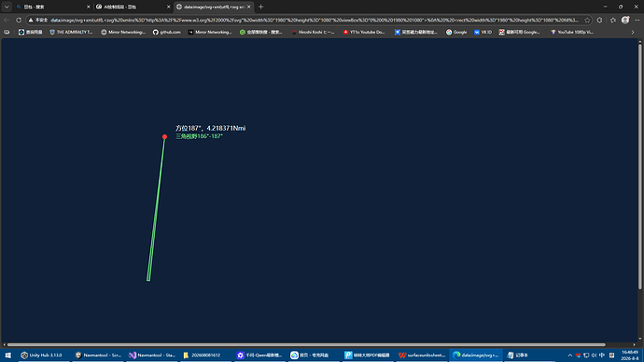Image resolution: width=644 pixels, height=362 pixels.
Task: Click the volume icon in system tray
Action: pyautogui.click(x=594, y=355)
